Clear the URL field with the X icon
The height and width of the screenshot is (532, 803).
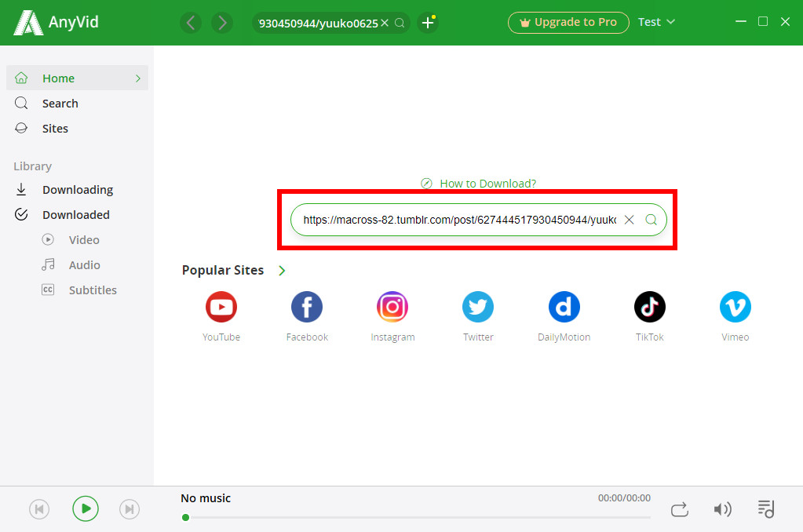pos(630,220)
